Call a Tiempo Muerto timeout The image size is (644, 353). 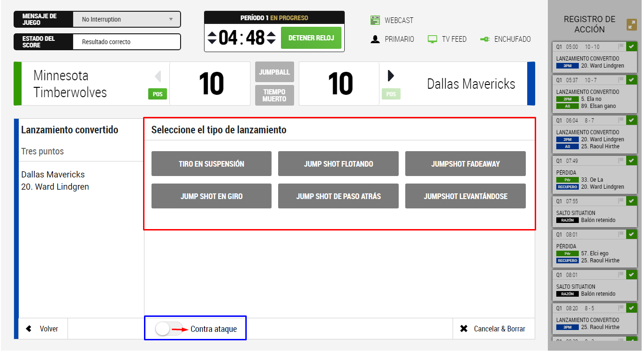(x=274, y=95)
